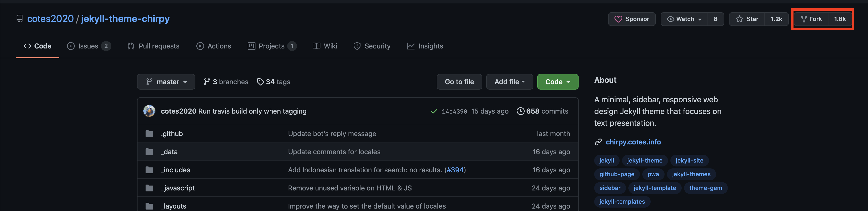
Task: Click the folder icon beside _includes
Action: (149, 170)
